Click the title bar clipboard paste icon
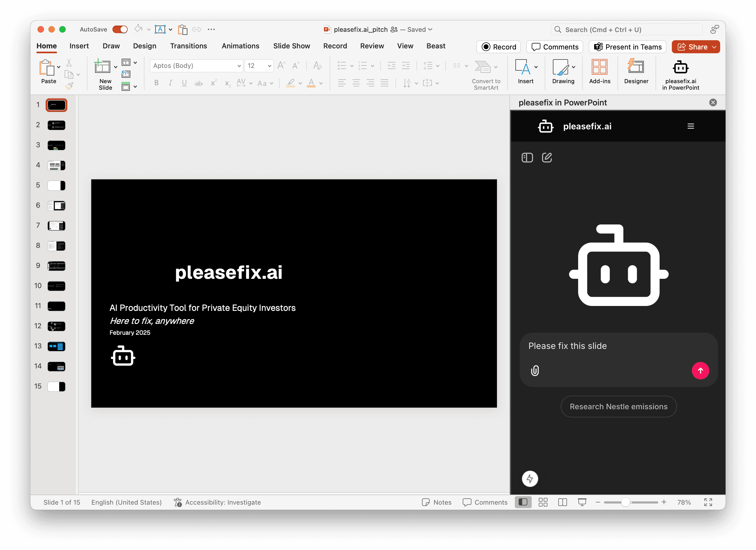 tap(182, 29)
